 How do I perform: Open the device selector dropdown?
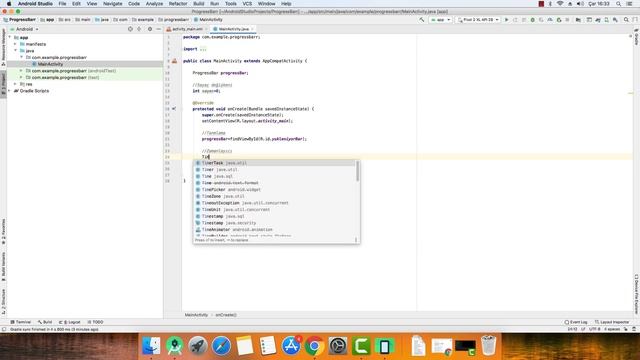click(x=478, y=20)
